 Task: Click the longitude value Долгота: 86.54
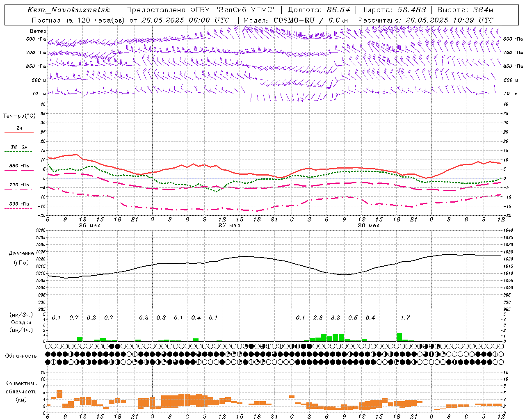point(319,10)
